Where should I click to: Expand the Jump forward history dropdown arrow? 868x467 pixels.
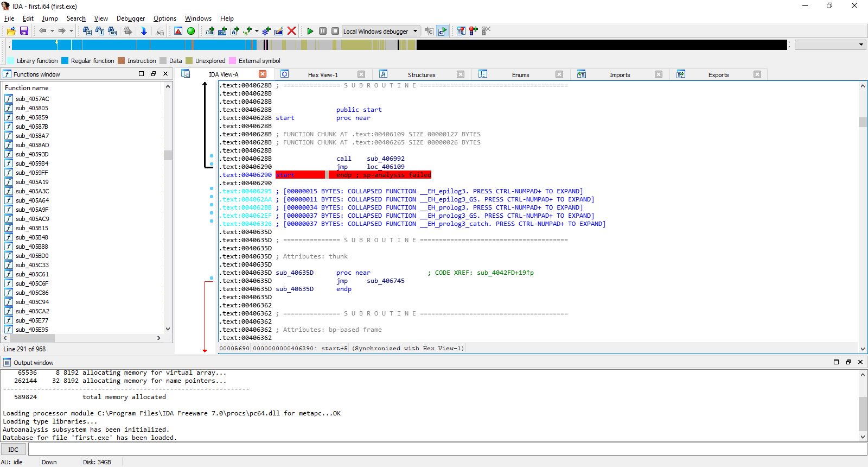(x=71, y=31)
